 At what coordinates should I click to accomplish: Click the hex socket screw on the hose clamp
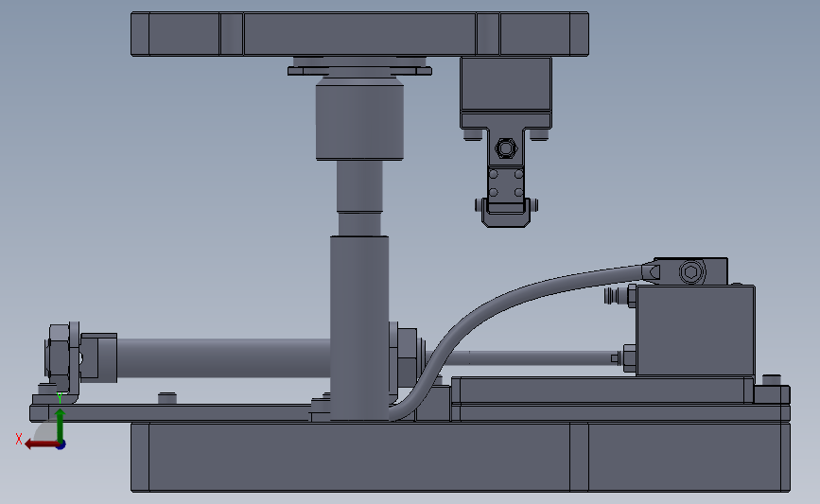pos(690,272)
